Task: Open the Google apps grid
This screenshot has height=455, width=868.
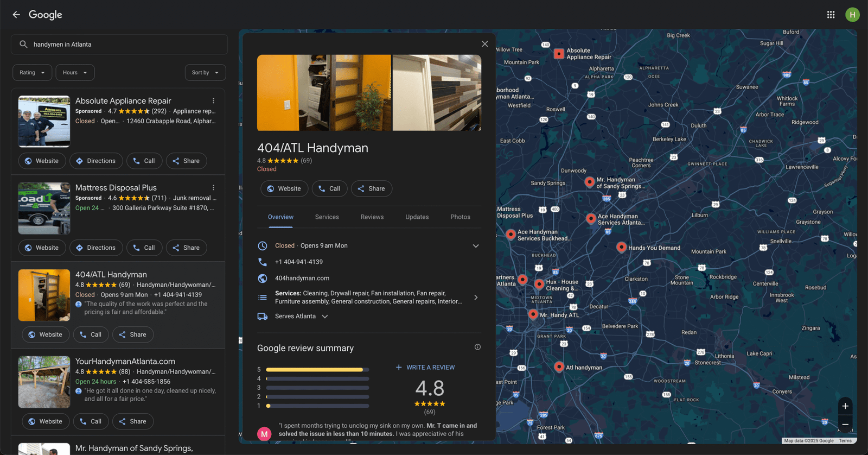Action: coord(831,15)
